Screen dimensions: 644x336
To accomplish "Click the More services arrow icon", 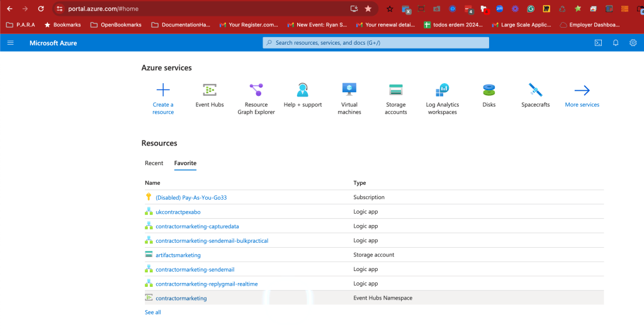I will point(582,90).
